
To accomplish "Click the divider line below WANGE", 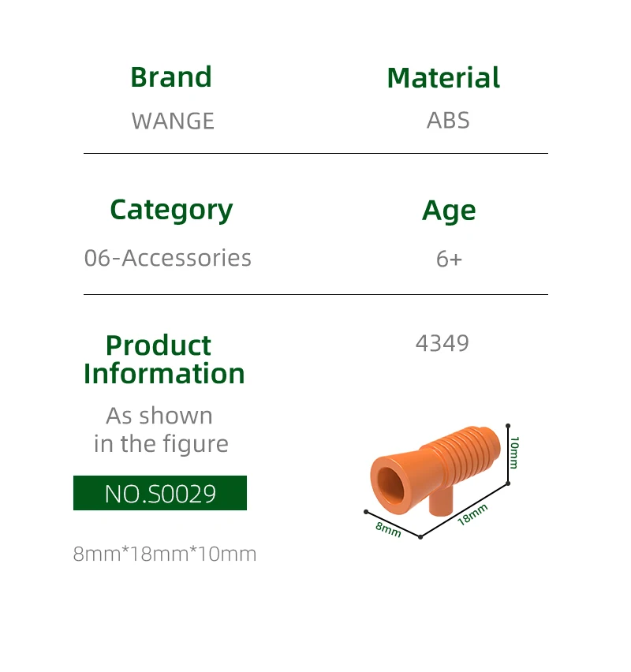I will pyautogui.click(x=315, y=153).
